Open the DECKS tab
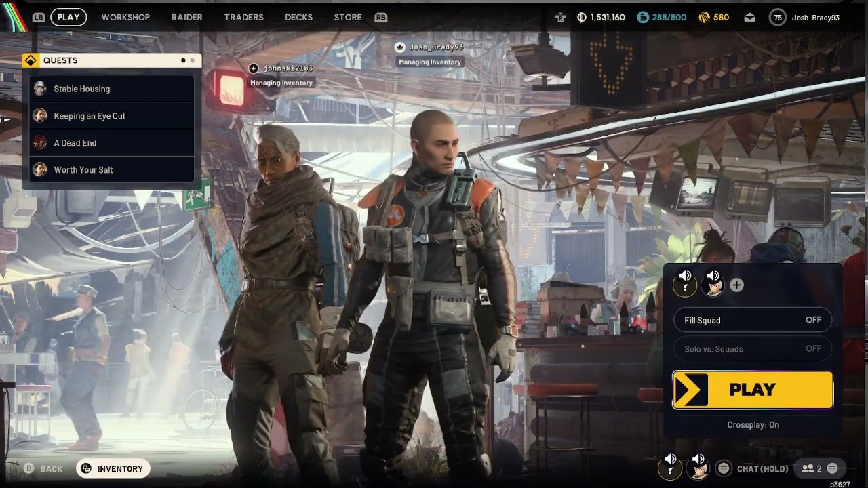Screen dimensions: 868x488 (x=298, y=18)
